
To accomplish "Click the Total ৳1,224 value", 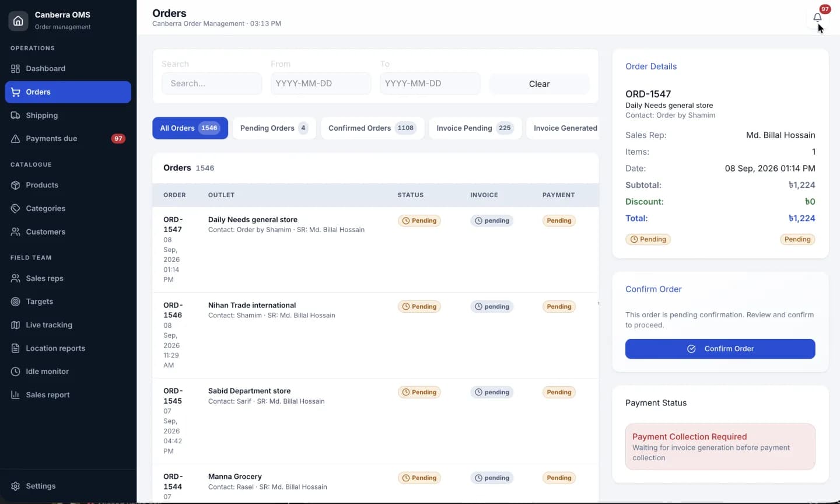I will tap(801, 219).
